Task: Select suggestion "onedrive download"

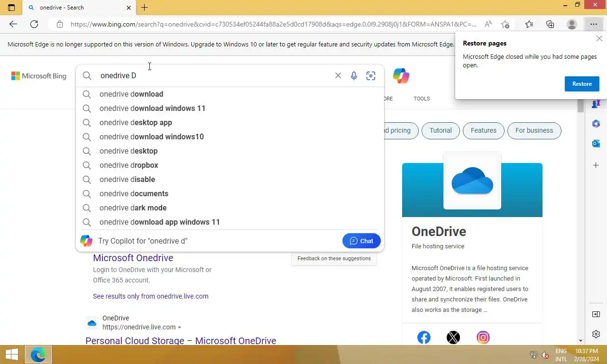Action: (x=230, y=94)
